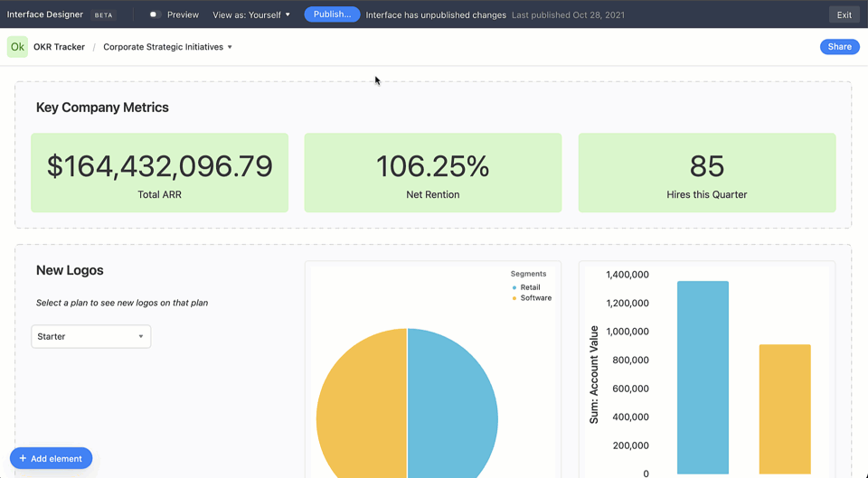This screenshot has height=478, width=868.
Task: Toggle the Preview switch
Action: point(155,14)
